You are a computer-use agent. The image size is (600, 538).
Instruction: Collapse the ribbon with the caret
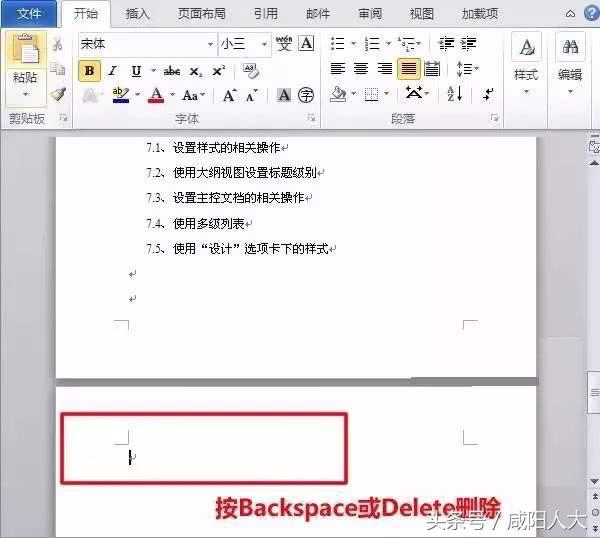(571, 14)
